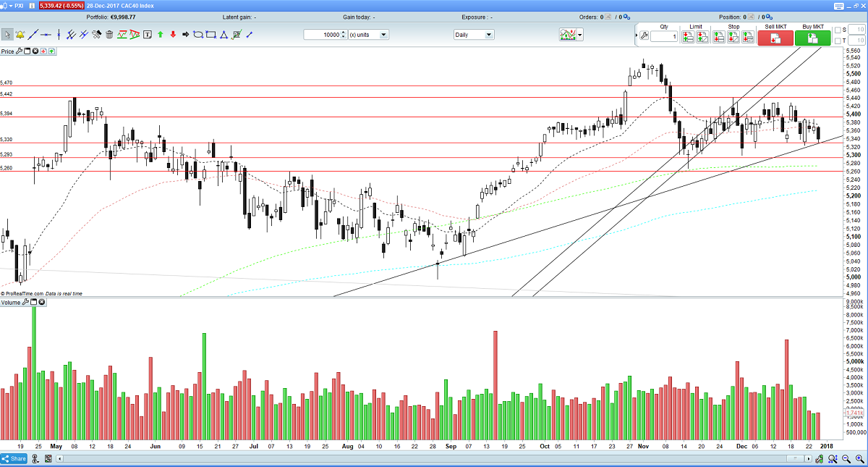Click the Qty input field

pos(664,36)
